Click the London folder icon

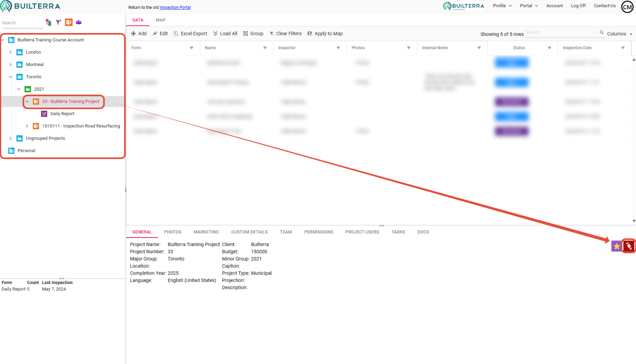(x=19, y=52)
